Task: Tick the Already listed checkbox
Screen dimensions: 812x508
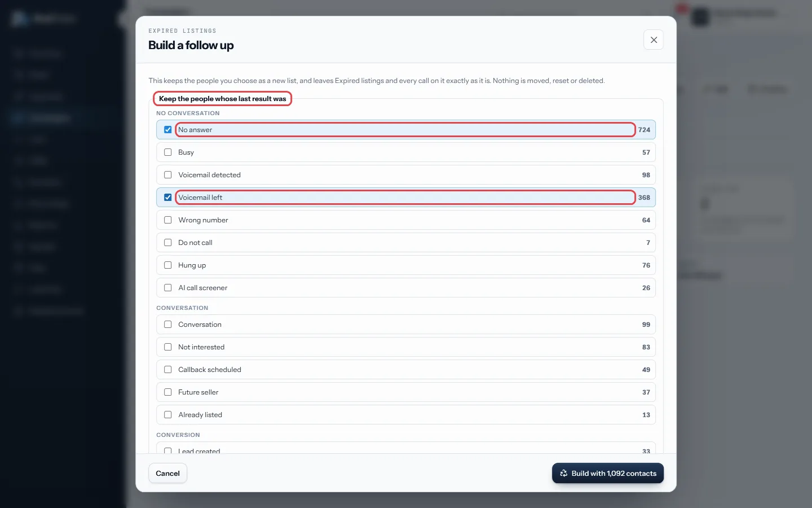Action: [x=168, y=415]
